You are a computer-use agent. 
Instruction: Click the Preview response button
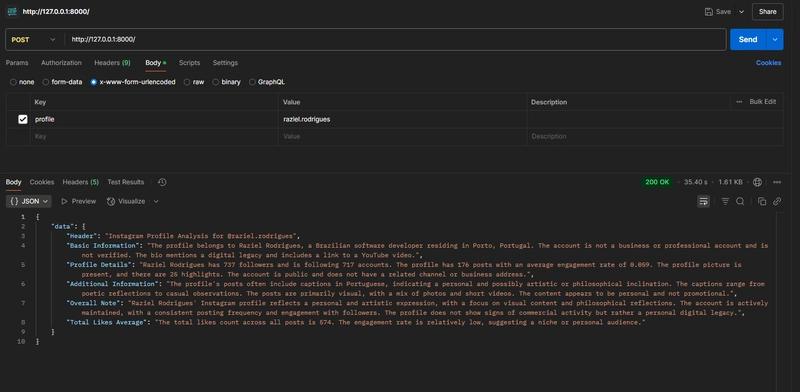pos(79,202)
